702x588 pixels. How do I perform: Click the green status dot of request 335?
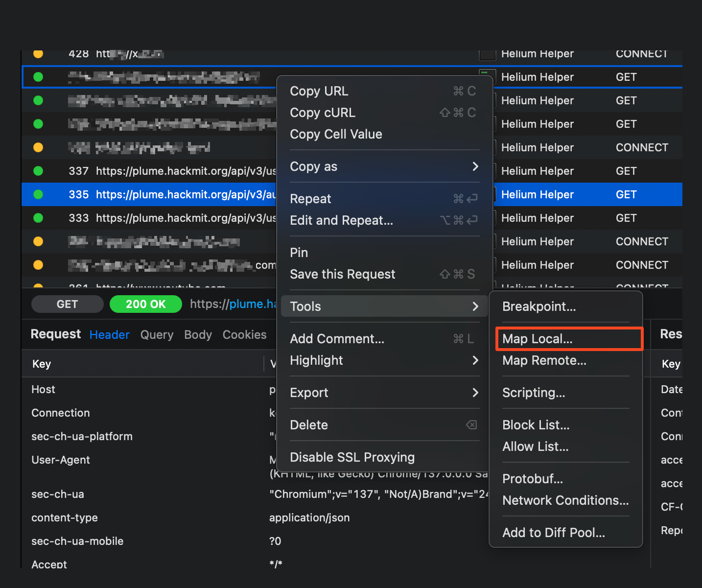(38, 194)
